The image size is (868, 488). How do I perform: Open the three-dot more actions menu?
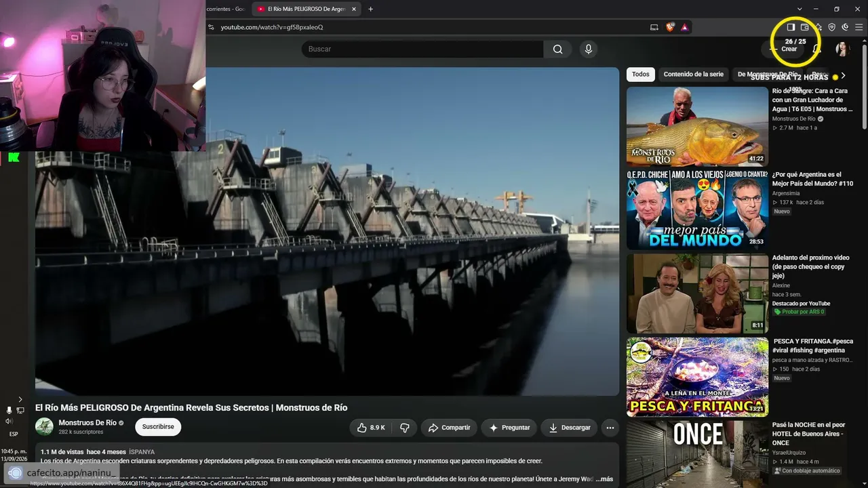610,428
